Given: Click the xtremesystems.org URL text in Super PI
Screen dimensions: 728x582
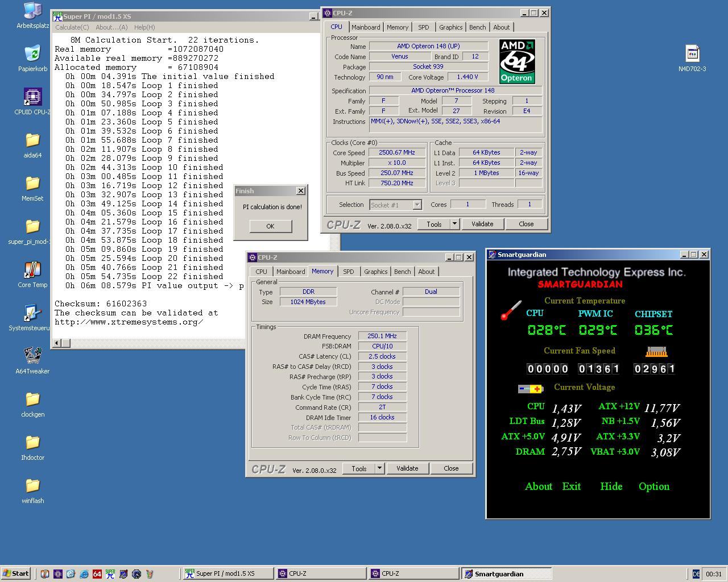Looking at the screenshot, I should pos(129,322).
